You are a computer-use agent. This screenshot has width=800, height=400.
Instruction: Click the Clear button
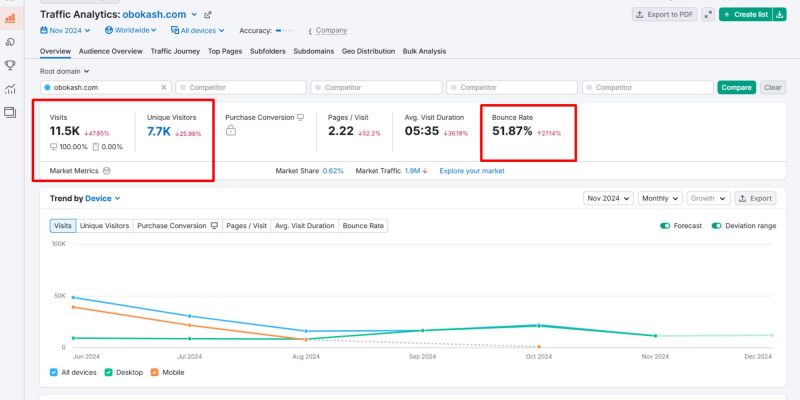(x=772, y=87)
